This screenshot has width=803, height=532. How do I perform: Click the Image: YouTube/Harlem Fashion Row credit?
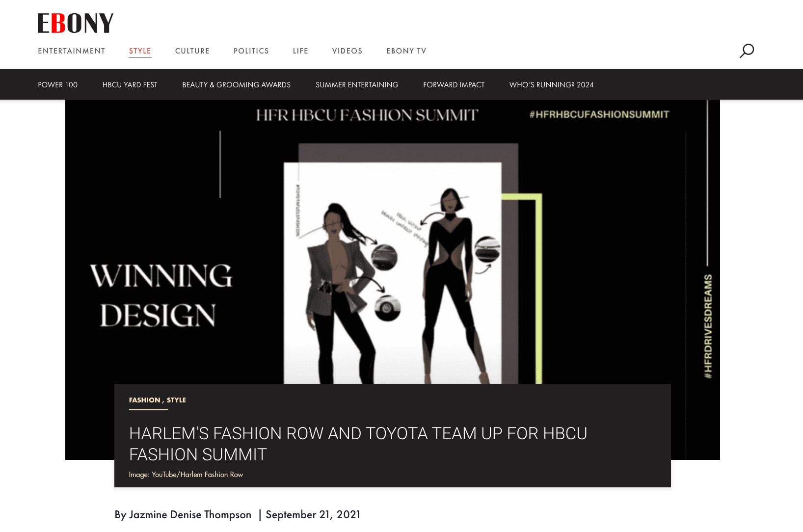[186, 475]
